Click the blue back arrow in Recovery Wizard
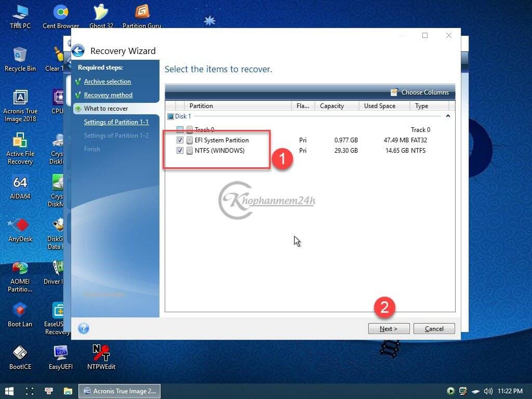Viewport: 532px width, 399px height. (78, 50)
